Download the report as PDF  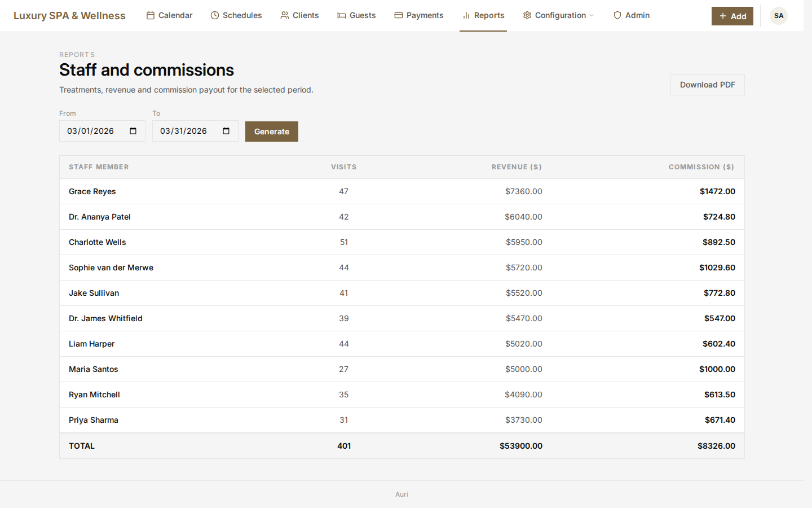click(x=707, y=85)
